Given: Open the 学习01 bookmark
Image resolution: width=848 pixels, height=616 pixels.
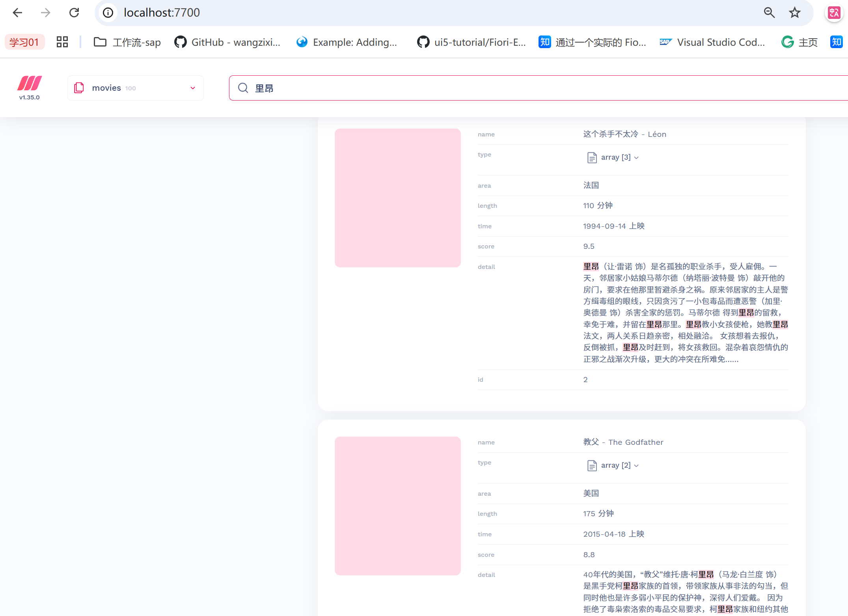Looking at the screenshot, I should tap(24, 42).
